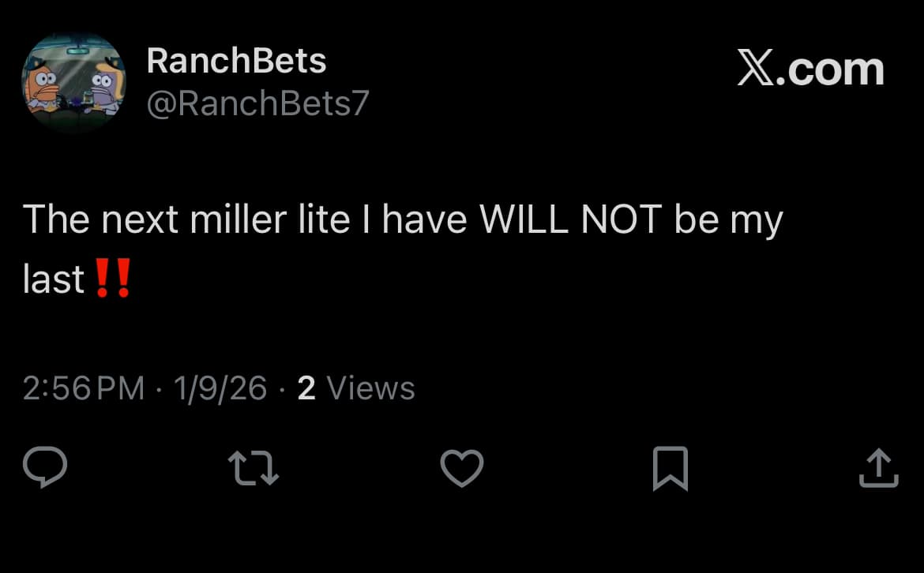This screenshot has height=573, width=924.
Task: Bookmark this RanchBets post
Action: click(670, 468)
